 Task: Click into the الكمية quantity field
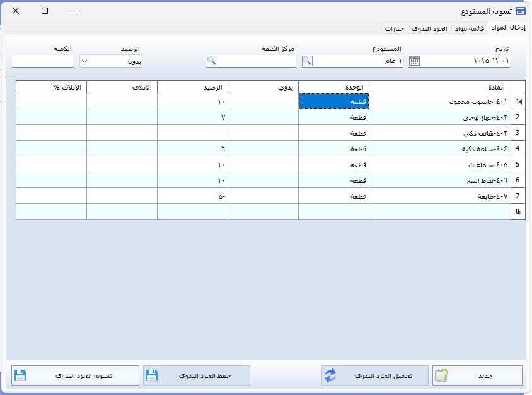(x=43, y=61)
